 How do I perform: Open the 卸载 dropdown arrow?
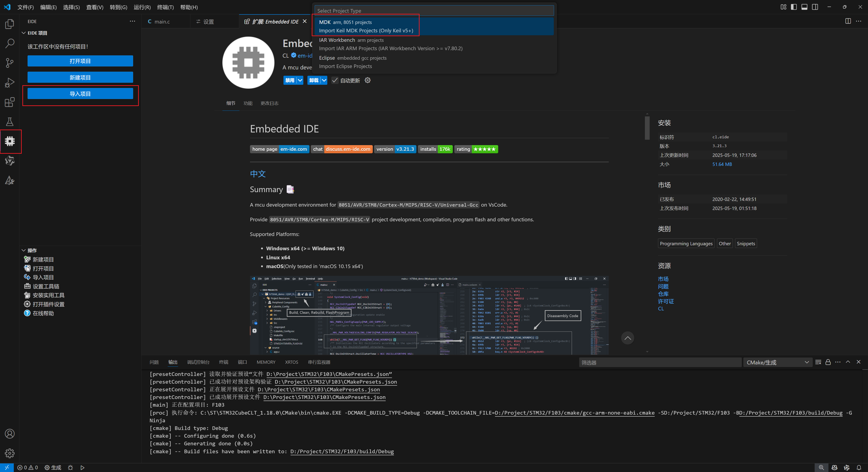(323, 80)
